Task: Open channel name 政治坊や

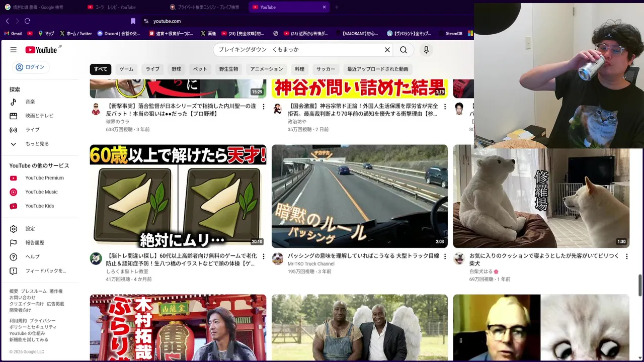Action: pos(297,122)
